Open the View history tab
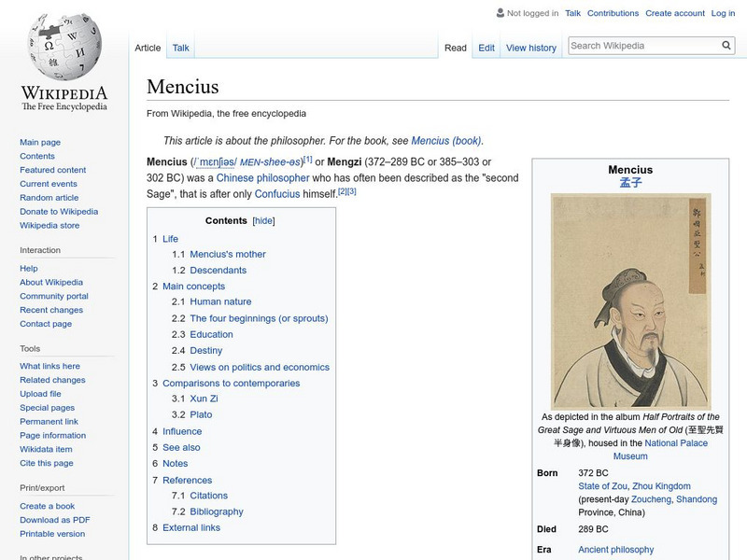The width and height of the screenshot is (747, 560). [530, 47]
